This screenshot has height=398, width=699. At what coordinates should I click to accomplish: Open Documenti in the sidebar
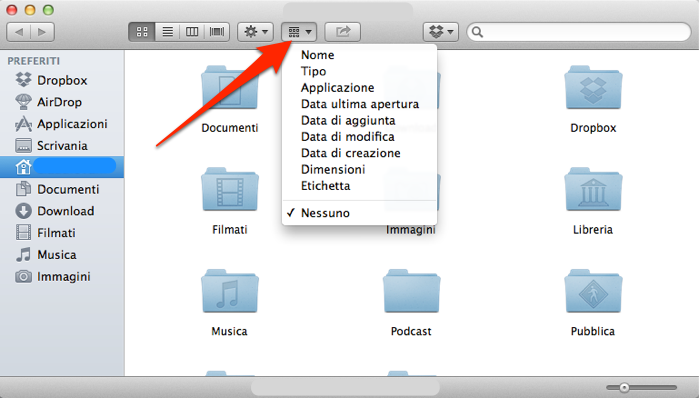pyautogui.click(x=62, y=189)
